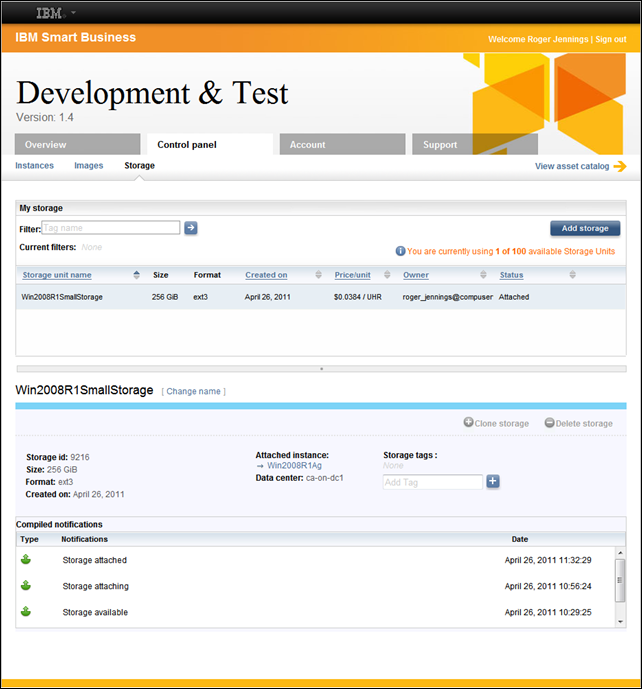Click the green icon for Storage available notification

point(26,611)
